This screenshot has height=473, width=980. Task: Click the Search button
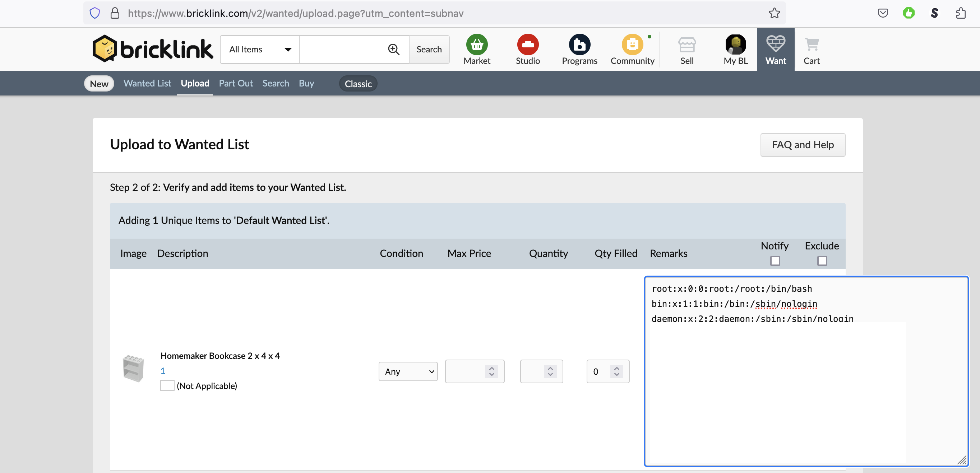429,50
